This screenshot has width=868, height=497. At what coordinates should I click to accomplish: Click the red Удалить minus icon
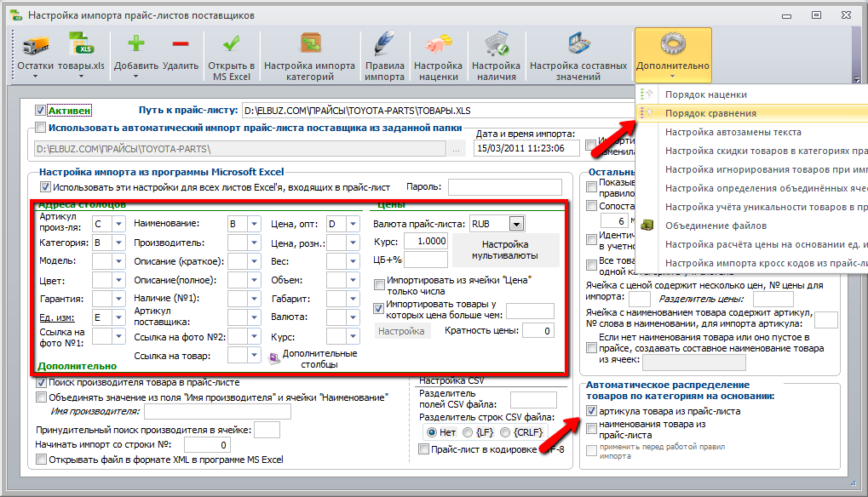pyautogui.click(x=181, y=43)
